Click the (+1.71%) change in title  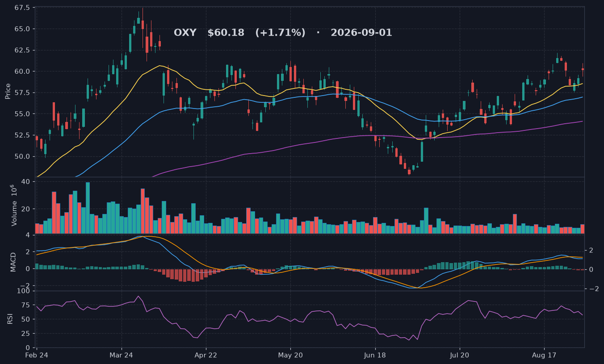click(280, 33)
